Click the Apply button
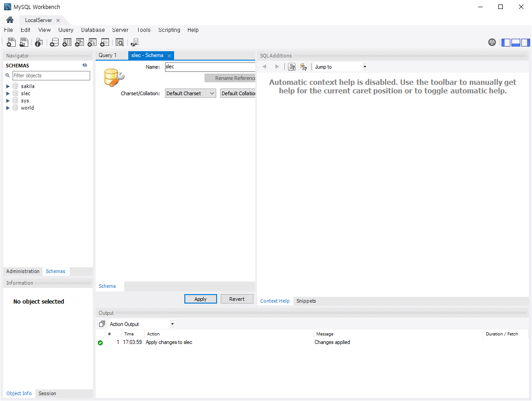532x401 pixels. [x=201, y=299]
